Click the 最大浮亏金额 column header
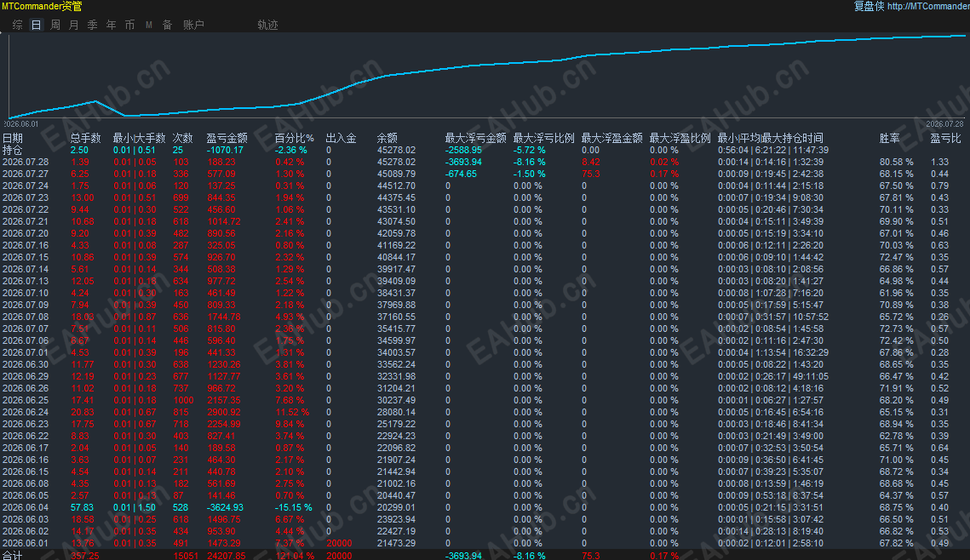This screenshot has width=970, height=560. (476, 138)
